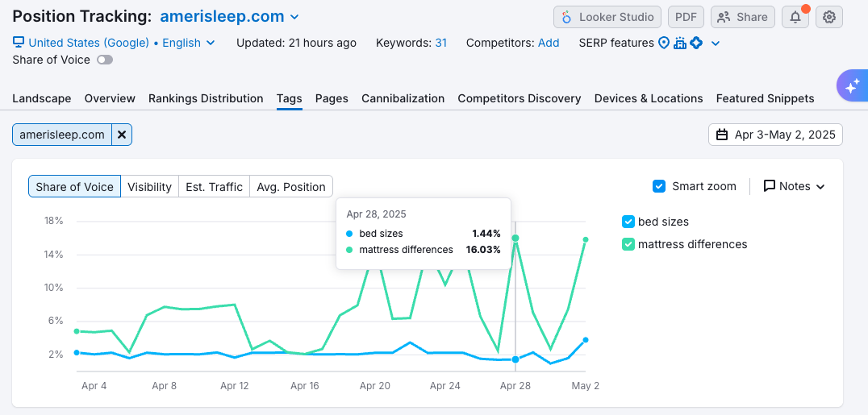Uncheck the mattress differences series checkbox

(628, 244)
